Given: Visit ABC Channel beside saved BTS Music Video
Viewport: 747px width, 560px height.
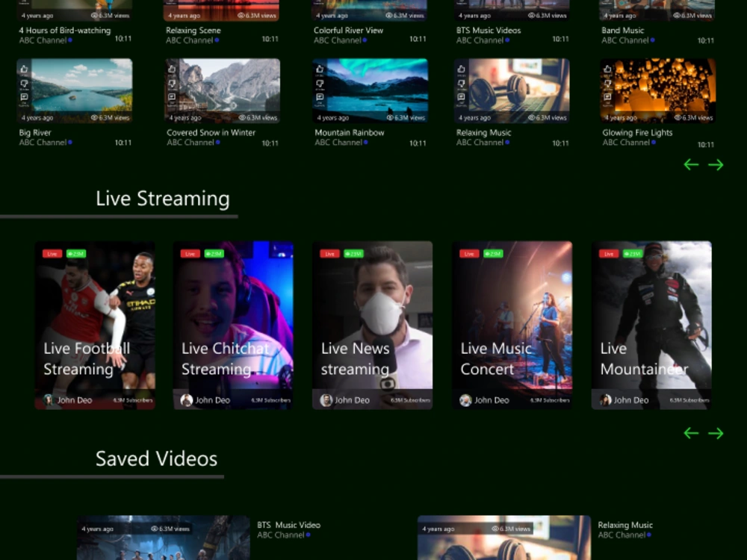Looking at the screenshot, I should tap(281, 535).
